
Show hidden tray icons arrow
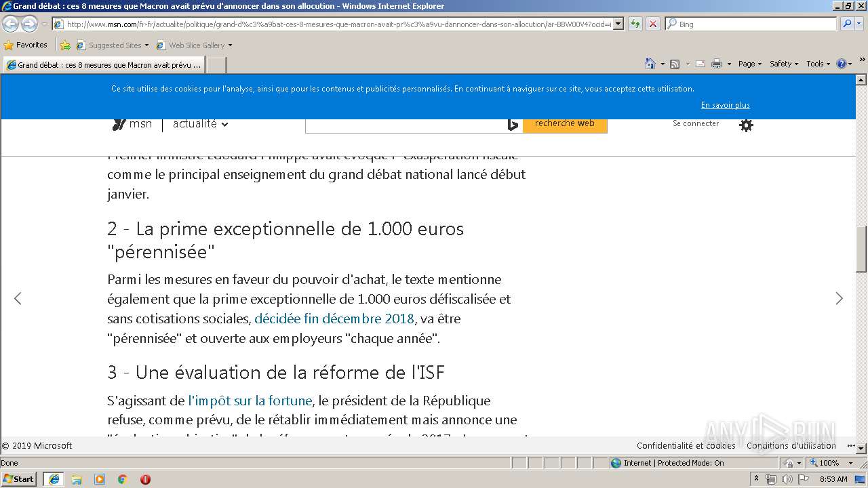(x=756, y=479)
